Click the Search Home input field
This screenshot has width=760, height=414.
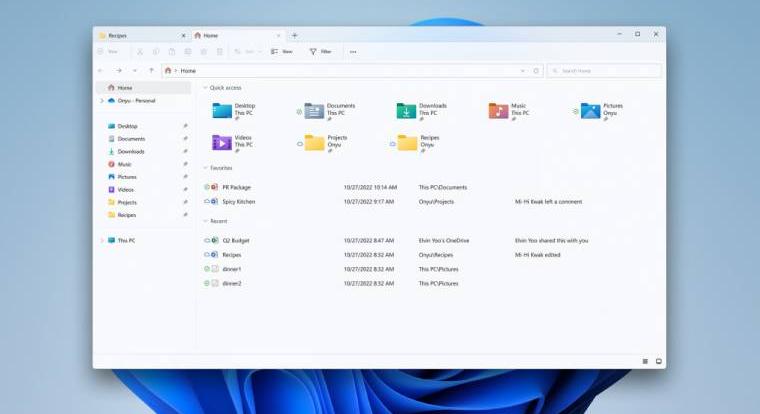(x=604, y=71)
